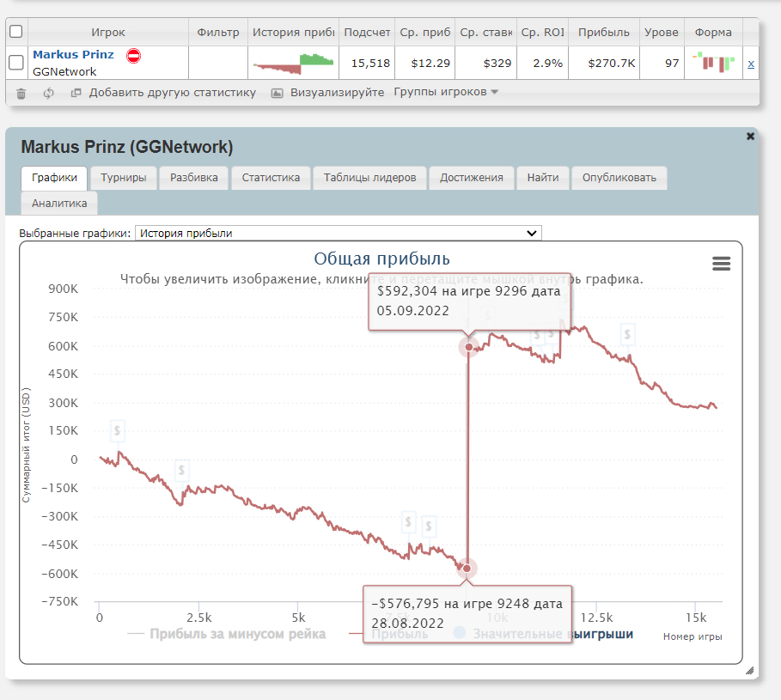Click the chart point at game 9296
Image resolution: width=781 pixels, height=700 pixels.
pos(468,347)
